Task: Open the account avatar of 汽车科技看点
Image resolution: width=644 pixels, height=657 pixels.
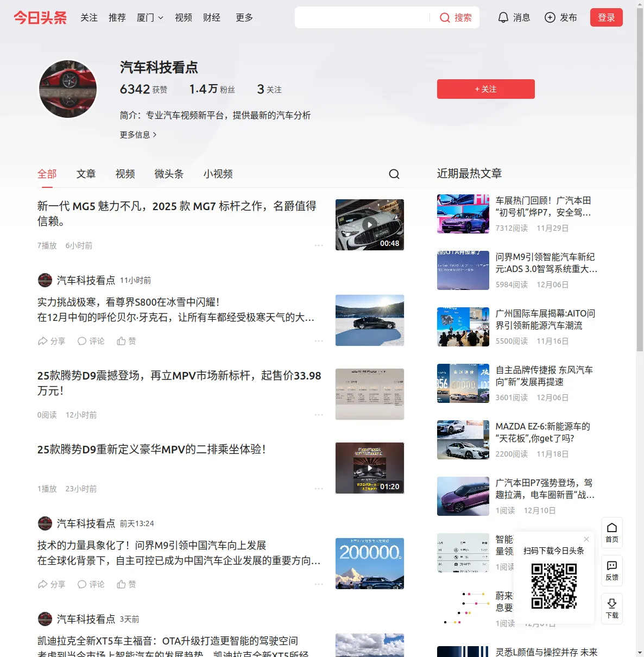Action: coord(68,89)
